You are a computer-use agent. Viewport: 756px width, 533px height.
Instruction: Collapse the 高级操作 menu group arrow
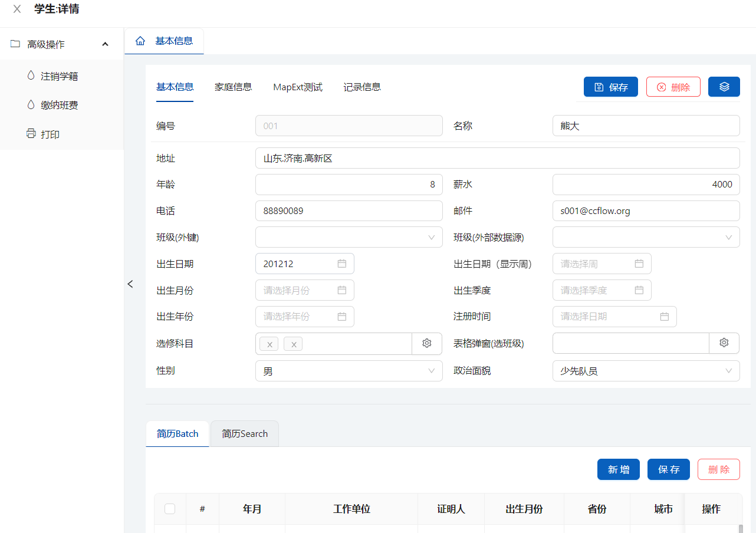(x=106, y=44)
